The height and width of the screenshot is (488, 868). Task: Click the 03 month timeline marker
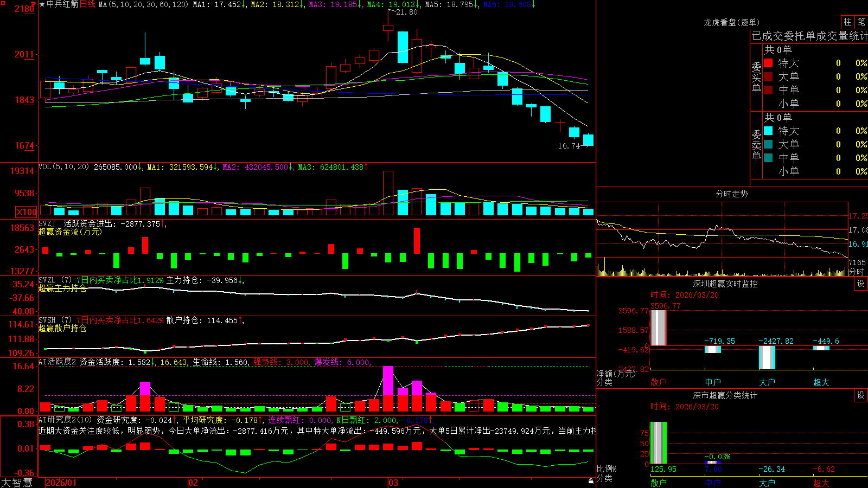pos(393,483)
